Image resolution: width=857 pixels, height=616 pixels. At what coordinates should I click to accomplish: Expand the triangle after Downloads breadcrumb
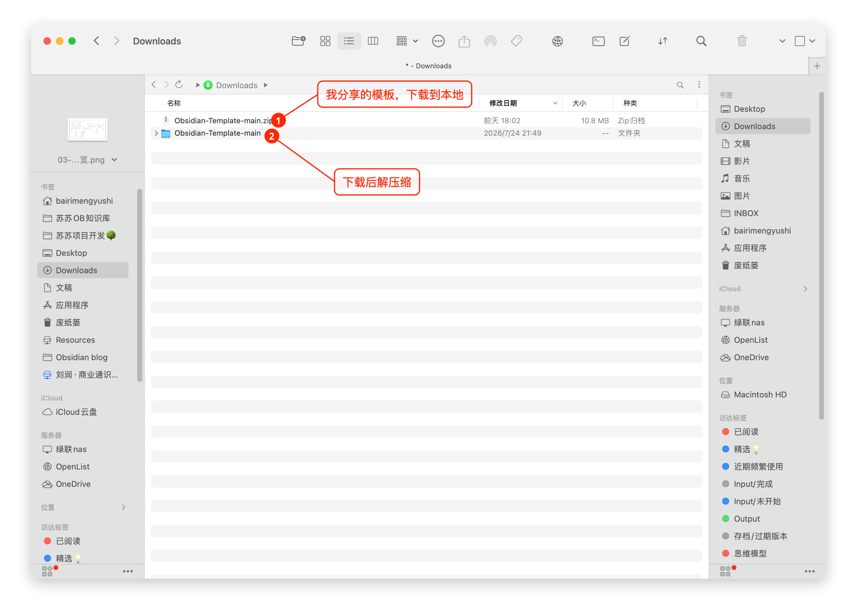pyautogui.click(x=266, y=85)
